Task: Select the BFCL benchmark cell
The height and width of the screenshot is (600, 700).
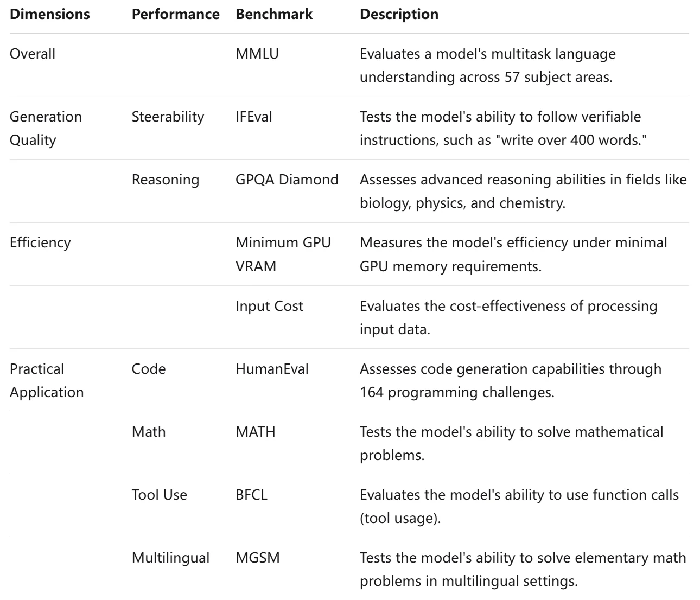Action: click(252, 495)
